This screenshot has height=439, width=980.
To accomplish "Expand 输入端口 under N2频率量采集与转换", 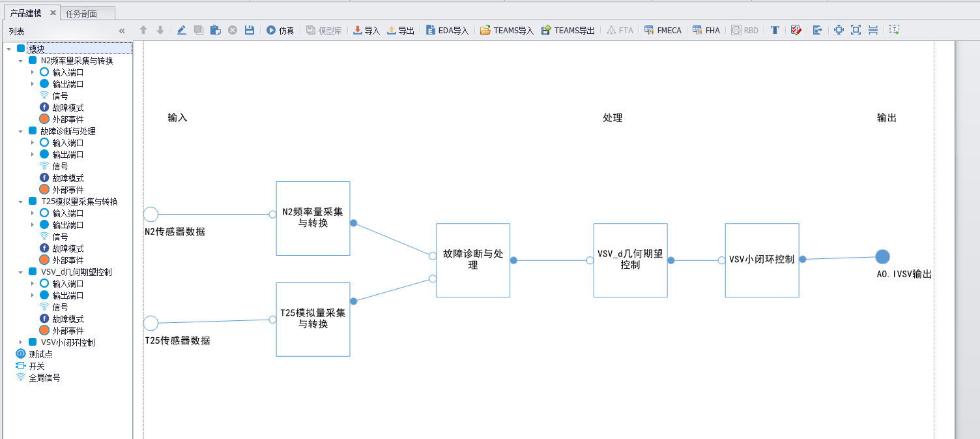I will (x=33, y=72).
